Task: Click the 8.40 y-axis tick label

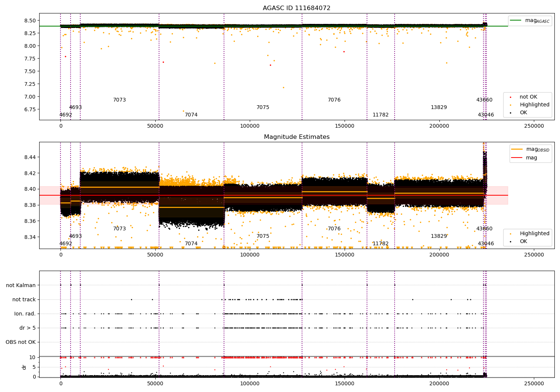Action: click(x=30, y=189)
